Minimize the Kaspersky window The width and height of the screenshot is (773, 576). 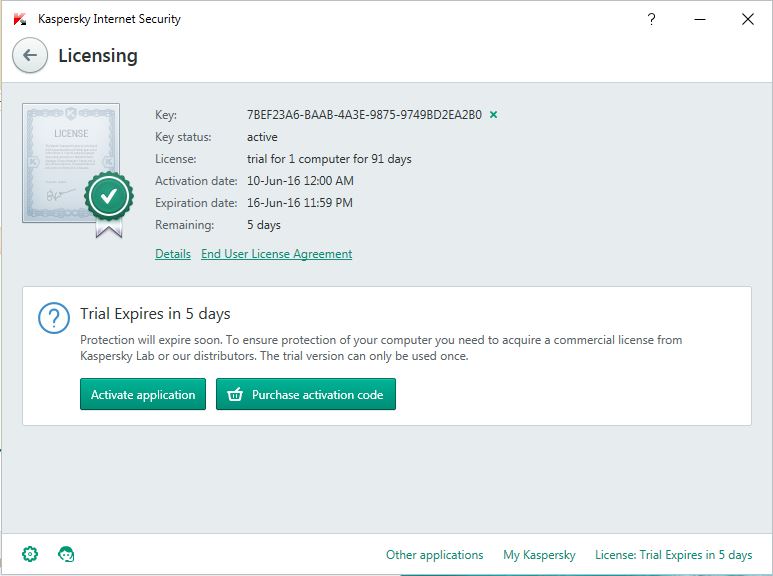coord(700,19)
